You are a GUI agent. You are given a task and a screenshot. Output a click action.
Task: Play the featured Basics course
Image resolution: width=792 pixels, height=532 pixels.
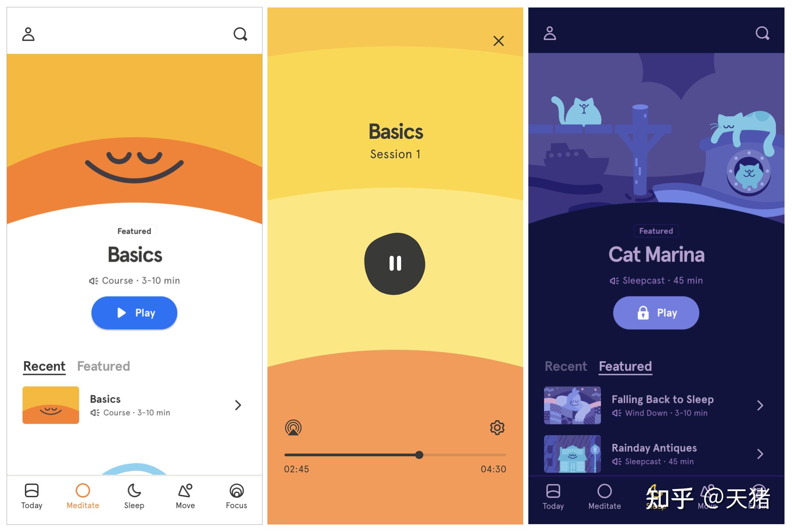click(x=134, y=313)
